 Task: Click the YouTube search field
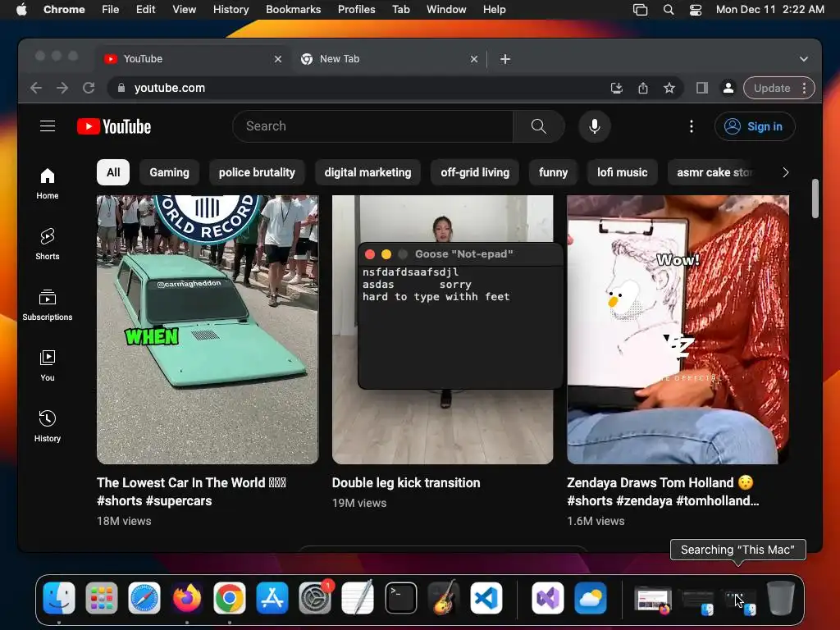[373, 126]
